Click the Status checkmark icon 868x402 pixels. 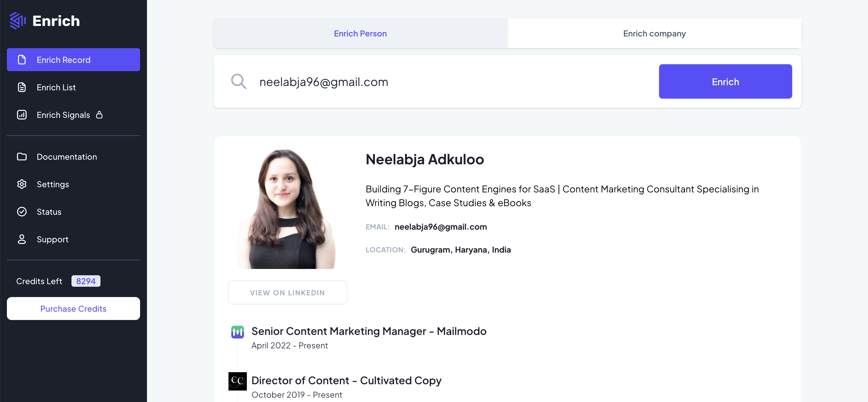22,212
